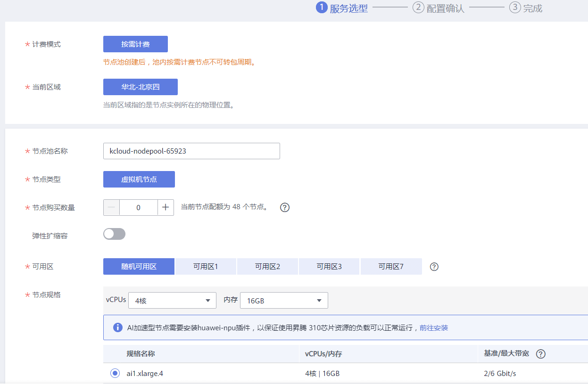Click the node pool name input field
This screenshot has height=384, width=588.
coord(191,151)
